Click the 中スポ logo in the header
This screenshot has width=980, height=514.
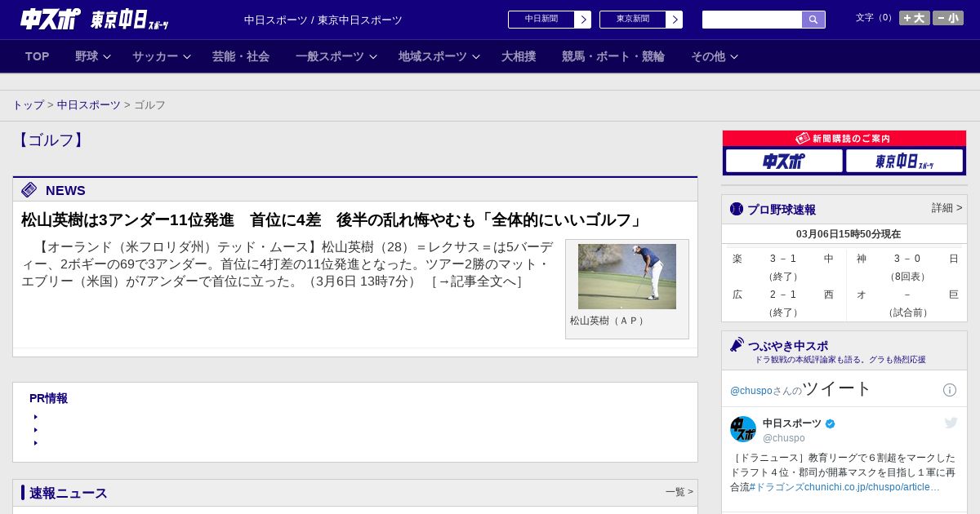[51, 19]
